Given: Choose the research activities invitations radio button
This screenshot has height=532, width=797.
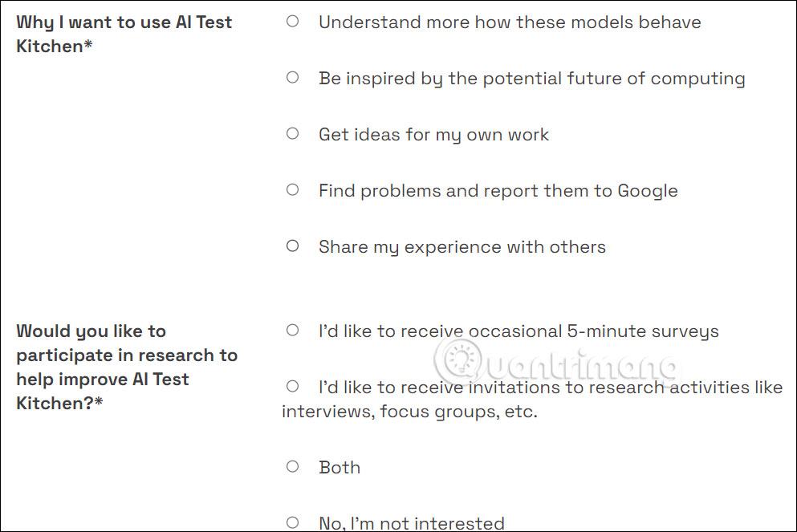Looking at the screenshot, I should pyautogui.click(x=292, y=387).
